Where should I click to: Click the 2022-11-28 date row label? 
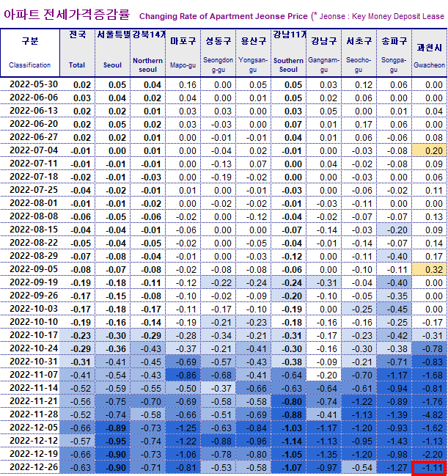[x=34, y=414]
